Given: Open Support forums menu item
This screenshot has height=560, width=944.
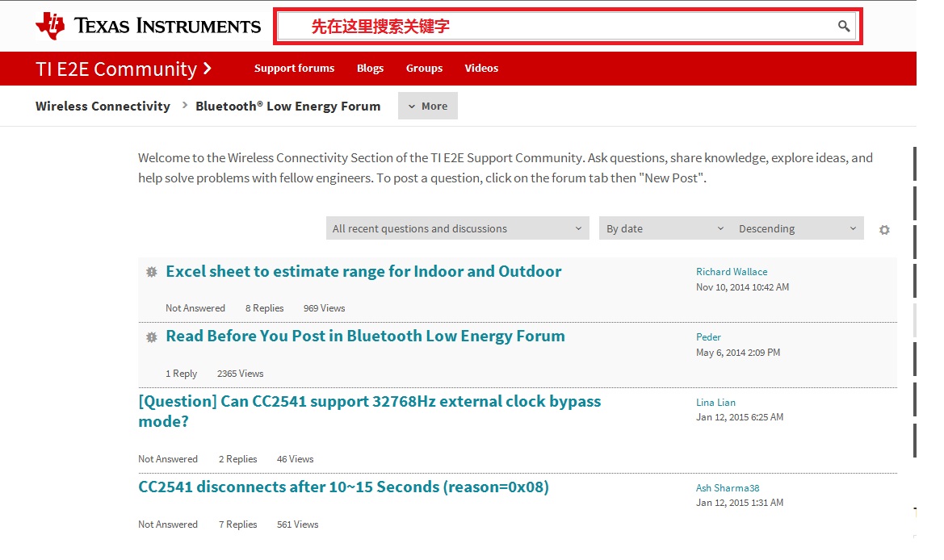Looking at the screenshot, I should (295, 69).
